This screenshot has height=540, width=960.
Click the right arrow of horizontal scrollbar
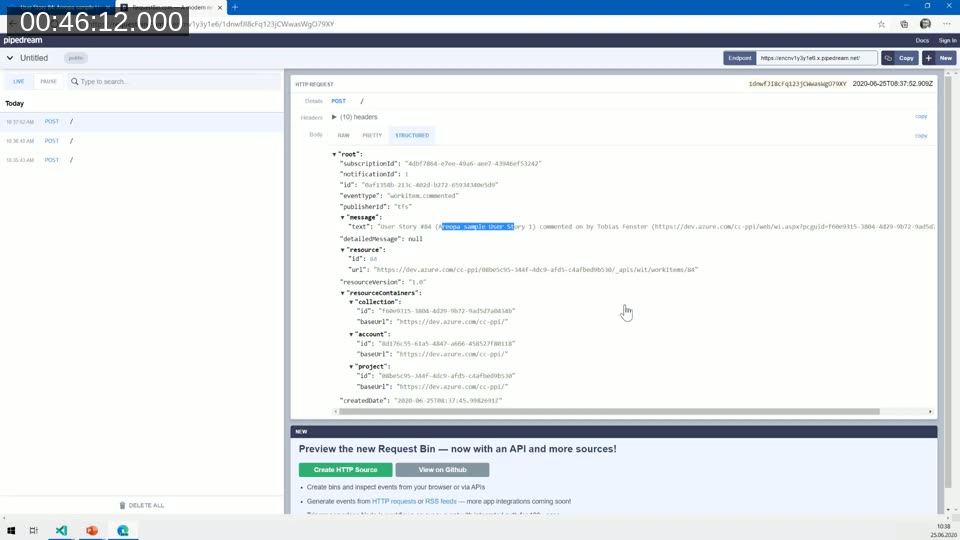point(931,412)
